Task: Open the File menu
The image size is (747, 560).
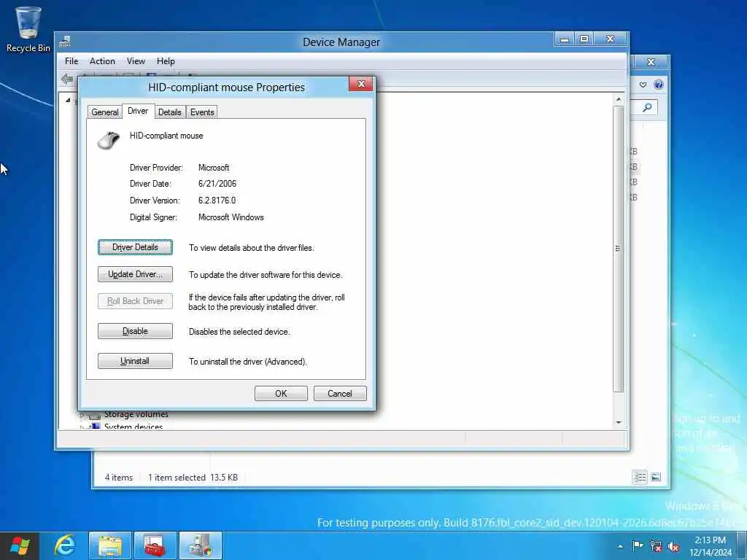Action: point(71,61)
